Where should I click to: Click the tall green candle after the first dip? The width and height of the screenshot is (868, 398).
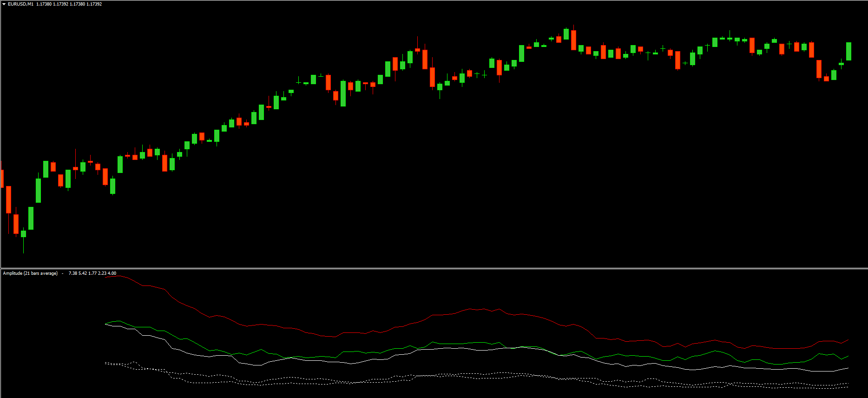38,190
